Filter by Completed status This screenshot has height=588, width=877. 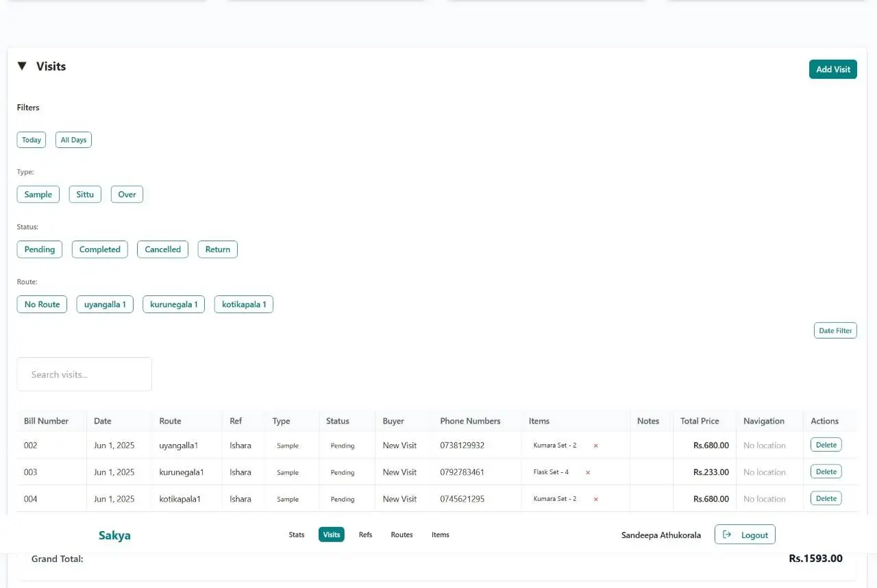click(100, 249)
